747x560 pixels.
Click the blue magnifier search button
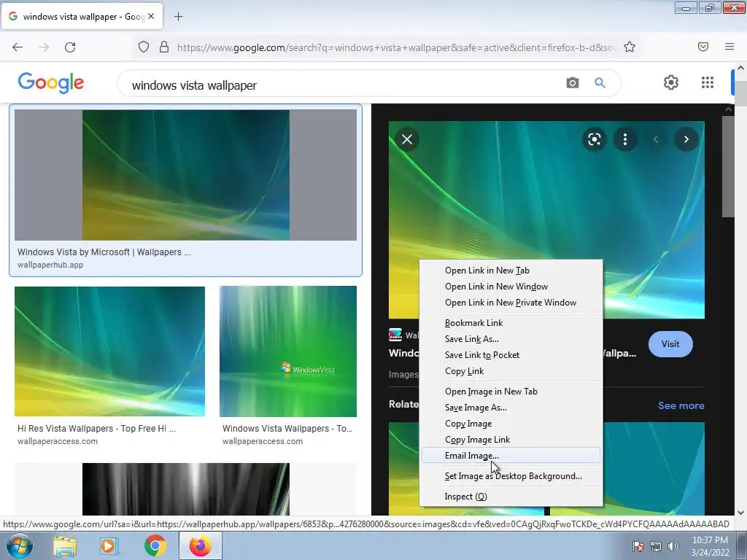click(600, 83)
